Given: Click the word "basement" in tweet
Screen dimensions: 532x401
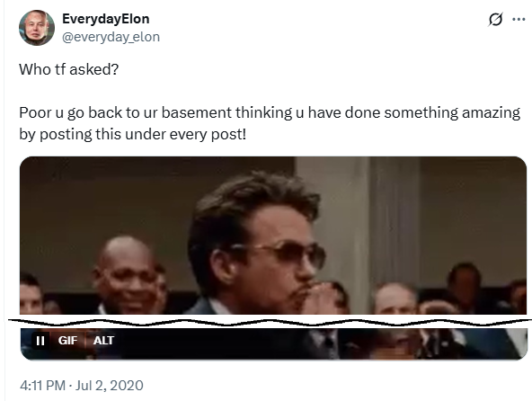Looking at the screenshot, I should click(197, 112).
